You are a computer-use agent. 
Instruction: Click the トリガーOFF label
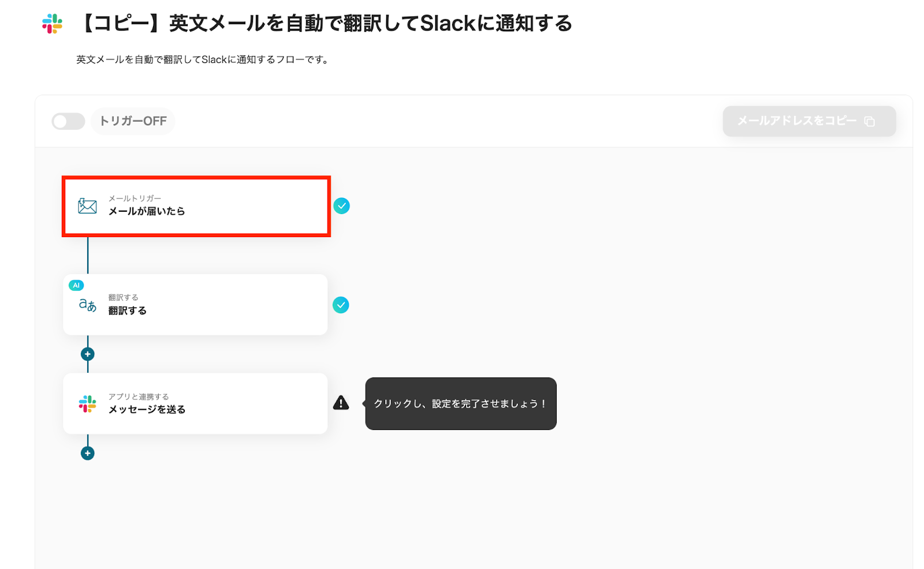coord(133,121)
